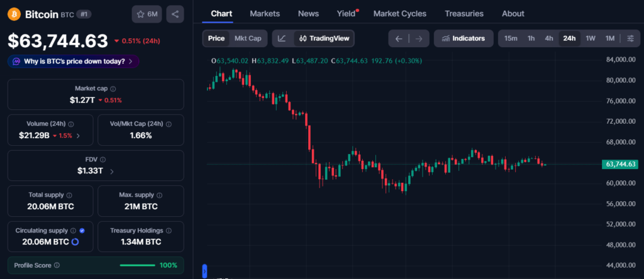Click the 1.34M BTC treasury holdings value
Image resolution: width=644 pixels, height=279 pixels.
tap(141, 242)
